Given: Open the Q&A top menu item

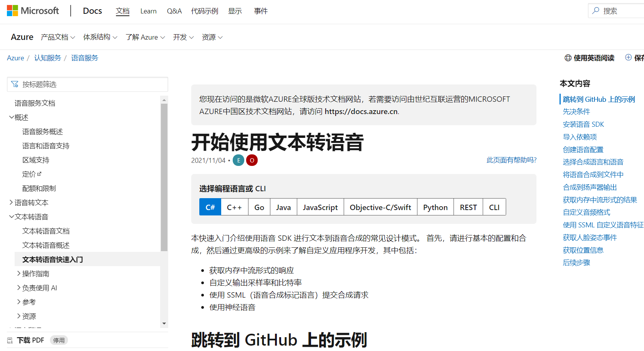Looking at the screenshot, I should coord(174,11).
